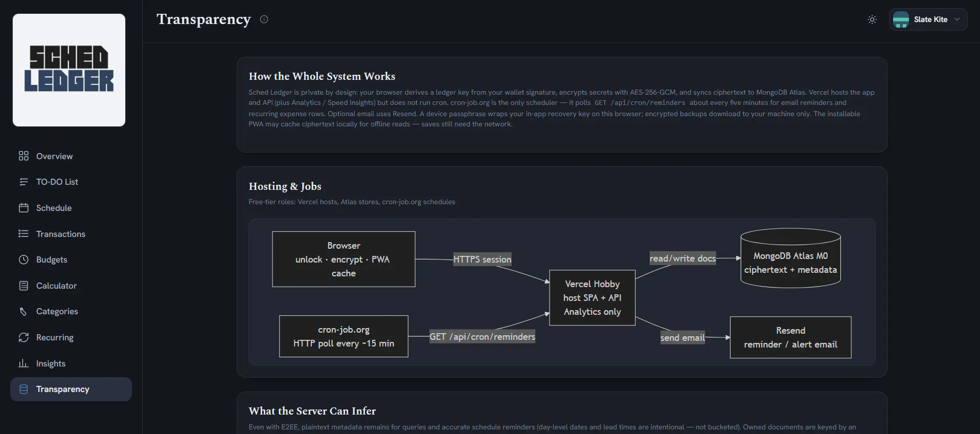Click the Vercel Hobby diagram node
980x434 pixels.
pyautogui.click(x=592, y=298)
